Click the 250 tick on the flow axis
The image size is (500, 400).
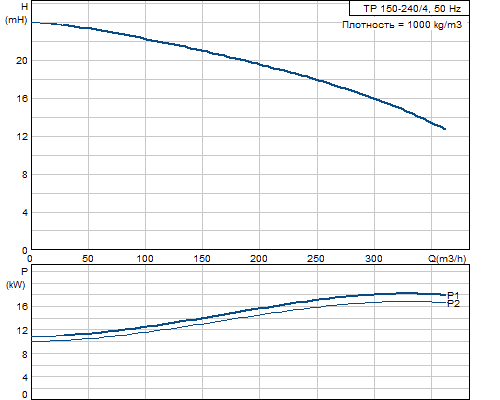pos(316,259)
